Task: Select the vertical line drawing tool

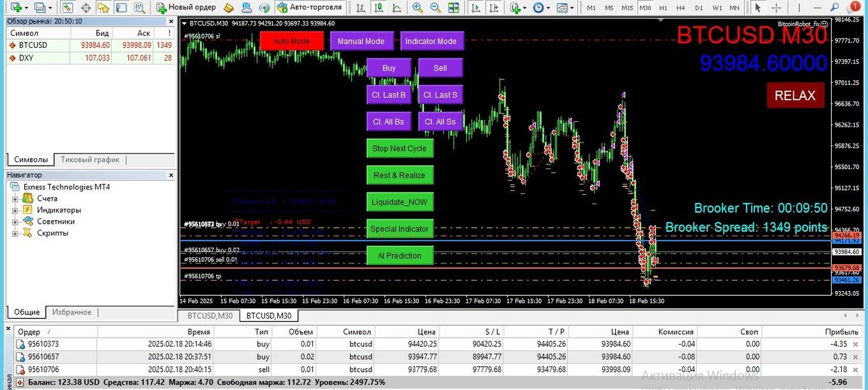Action: tap(799, 7)
